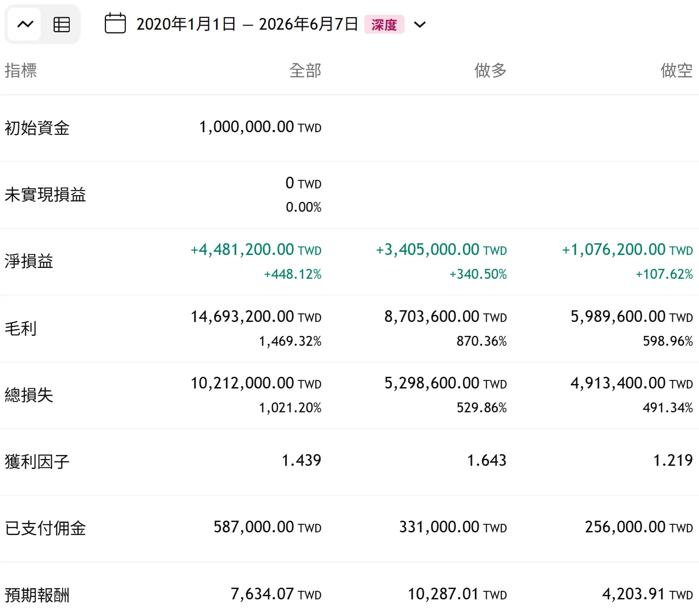The image size is (699, 616).
Task: Click the short net profit +1,076,200.00 TWD
Action: click(627, 250)
